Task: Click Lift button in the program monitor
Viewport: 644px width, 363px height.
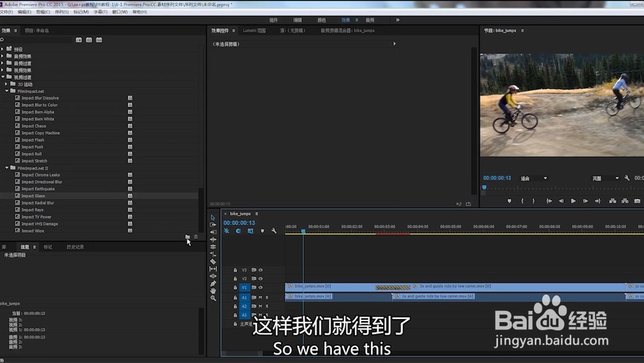Action: click(x=612, y=201)
